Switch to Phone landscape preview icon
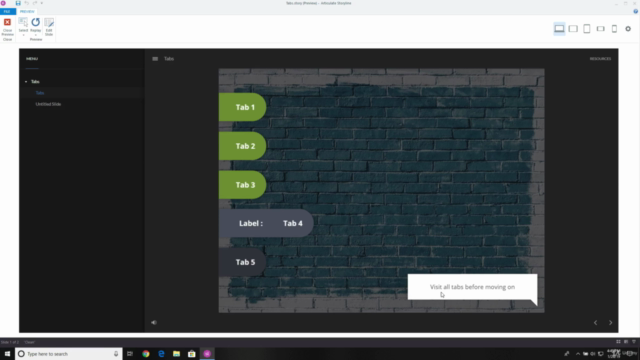 click(600, 29)
